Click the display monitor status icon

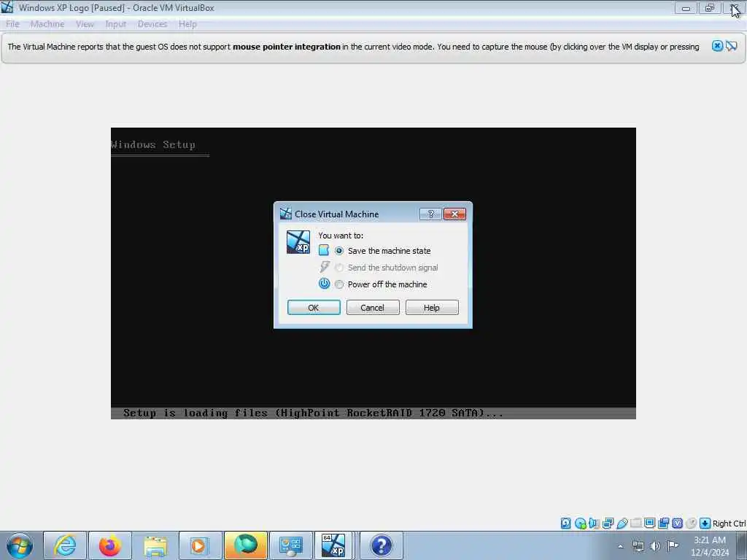click(x=649, y=524)
